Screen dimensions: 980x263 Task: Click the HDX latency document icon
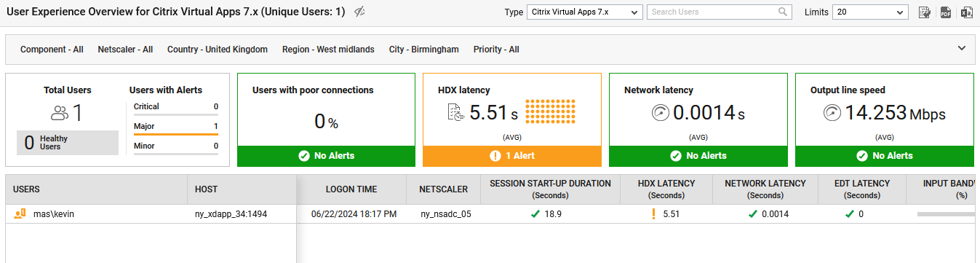(455, 113)
